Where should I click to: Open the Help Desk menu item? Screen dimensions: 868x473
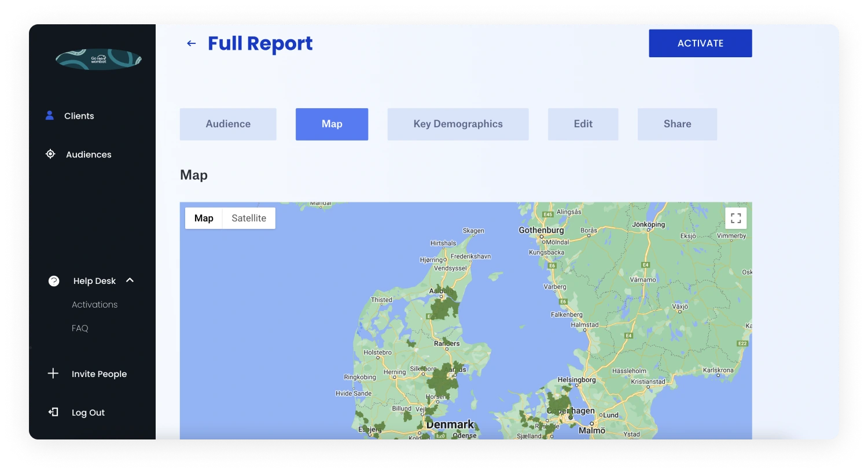point(94,281)
